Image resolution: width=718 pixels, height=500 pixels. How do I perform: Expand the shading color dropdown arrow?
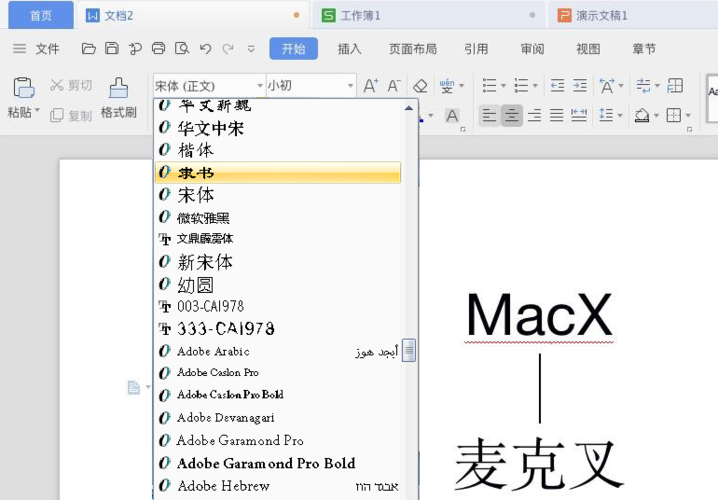pos(656,115)
